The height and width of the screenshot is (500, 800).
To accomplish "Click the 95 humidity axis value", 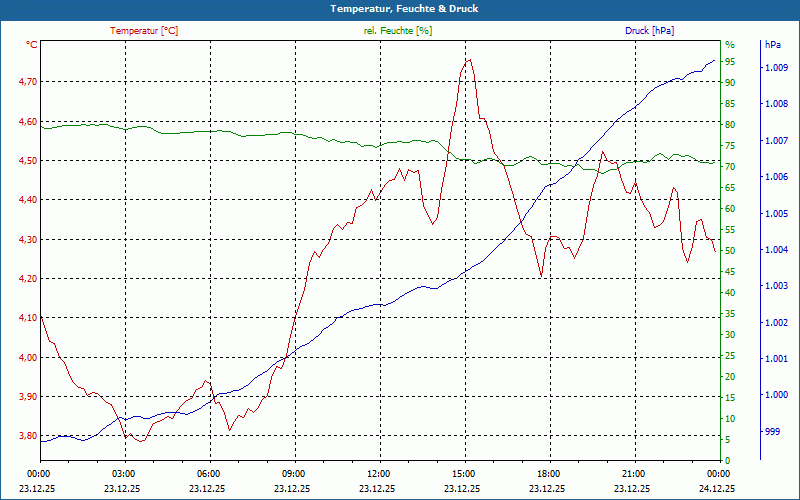I will (x=730, y=62).
